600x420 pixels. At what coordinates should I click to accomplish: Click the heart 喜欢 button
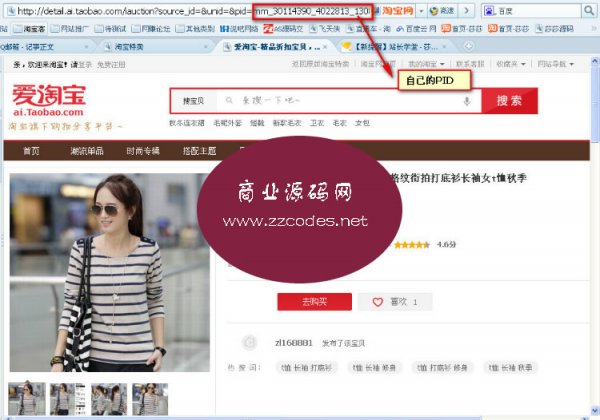coord(395,302)
